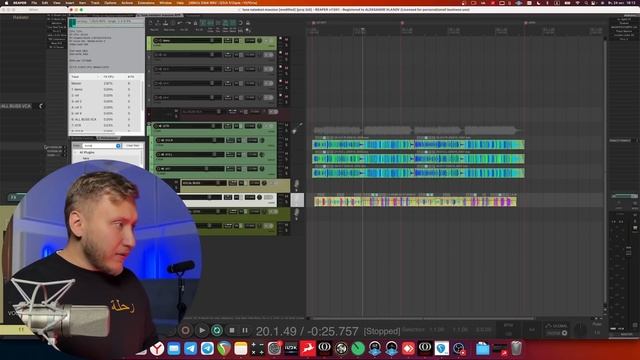
Task: Adjust the ALL BUSS VCA track volume fader
Action: (218, 111)
